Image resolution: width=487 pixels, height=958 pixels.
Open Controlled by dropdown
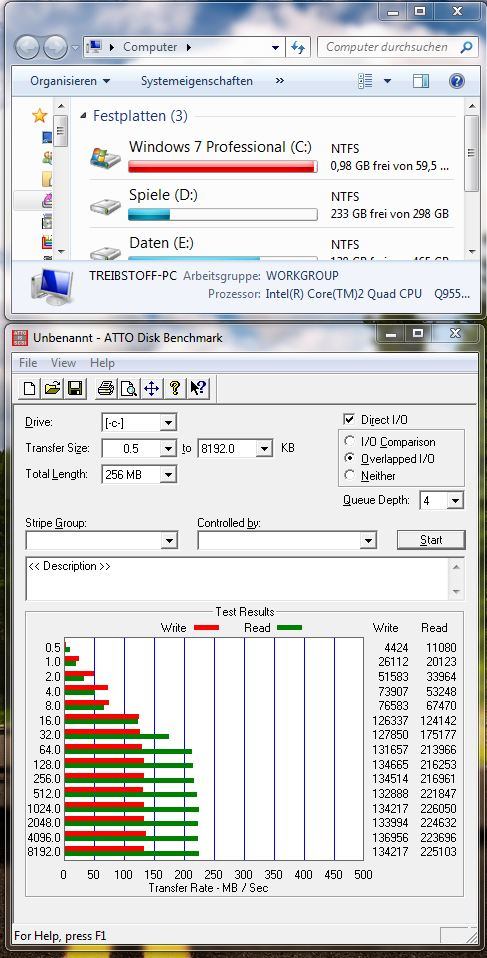click(x=368, y=540)
